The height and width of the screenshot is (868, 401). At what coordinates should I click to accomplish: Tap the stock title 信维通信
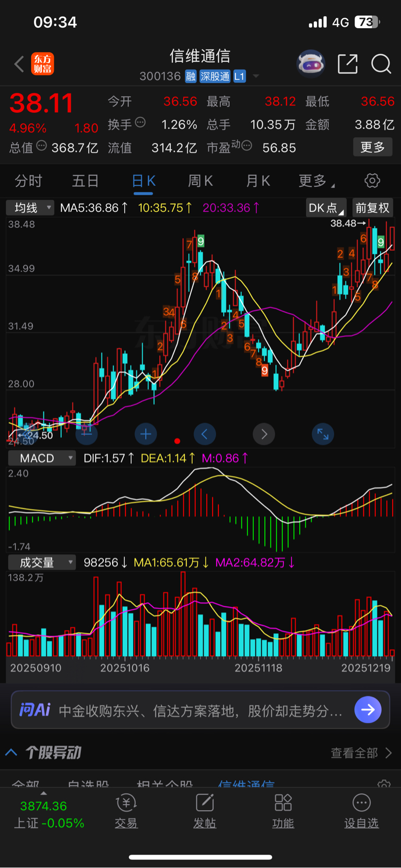coord(200,56)
